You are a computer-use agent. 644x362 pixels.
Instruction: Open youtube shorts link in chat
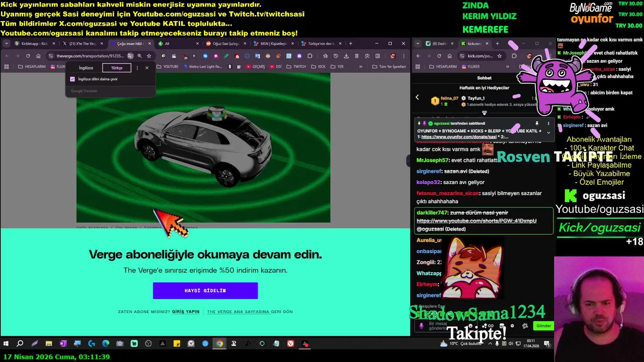pos(476,221)
